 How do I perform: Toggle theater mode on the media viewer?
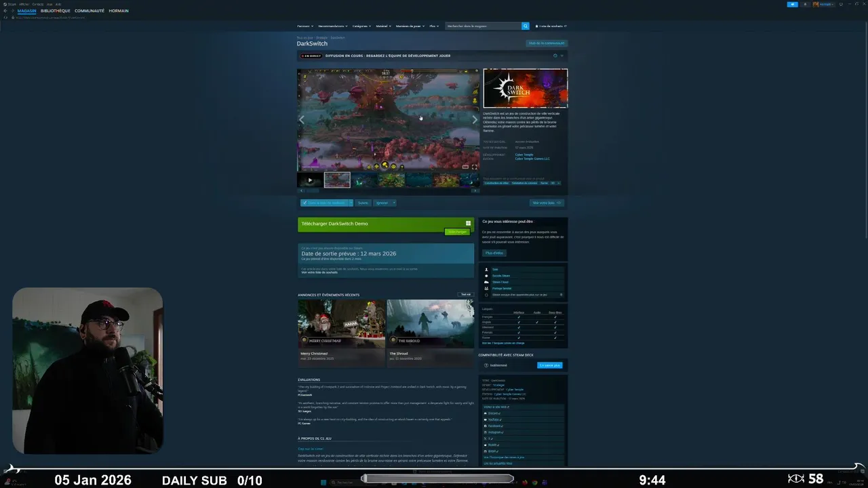[x=465, y=167]
